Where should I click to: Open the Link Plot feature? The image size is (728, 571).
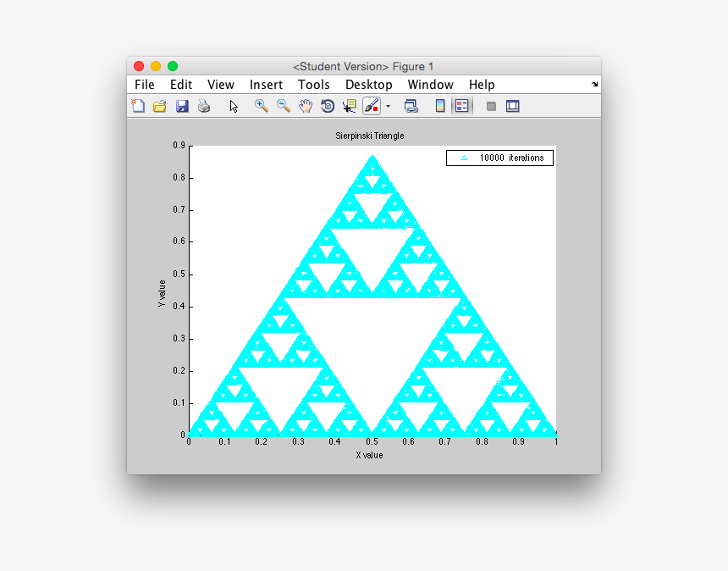tap(411, 105)
